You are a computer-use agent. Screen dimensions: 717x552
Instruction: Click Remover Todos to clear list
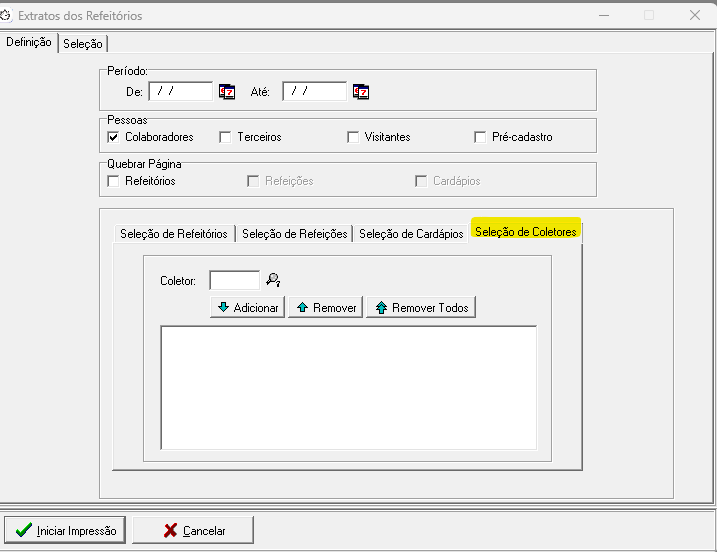coord(420,308)
